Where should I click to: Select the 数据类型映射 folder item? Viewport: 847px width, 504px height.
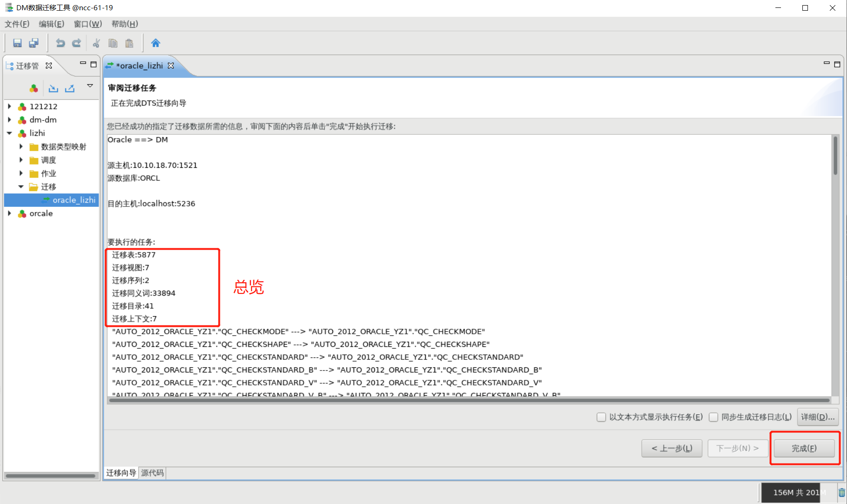(64, 146)
